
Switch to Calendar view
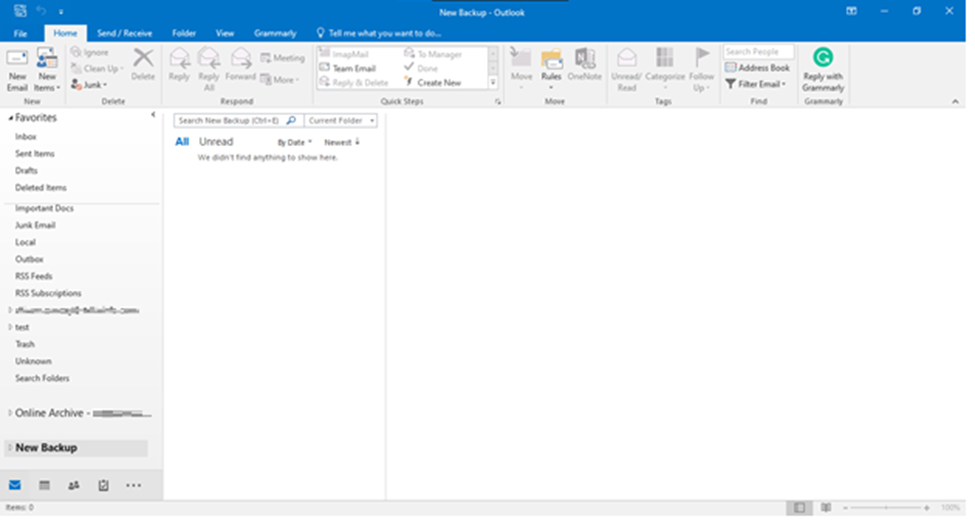[x=44, y=485]
